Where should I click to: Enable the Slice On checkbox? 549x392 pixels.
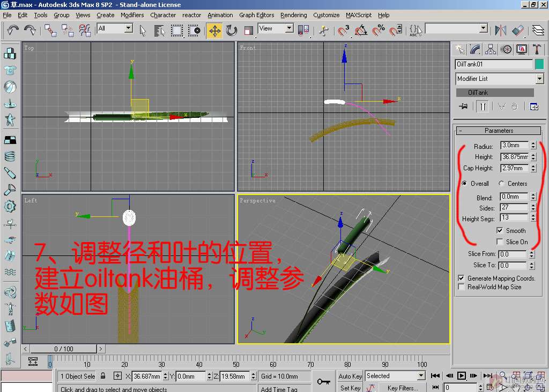pos(500,242)
